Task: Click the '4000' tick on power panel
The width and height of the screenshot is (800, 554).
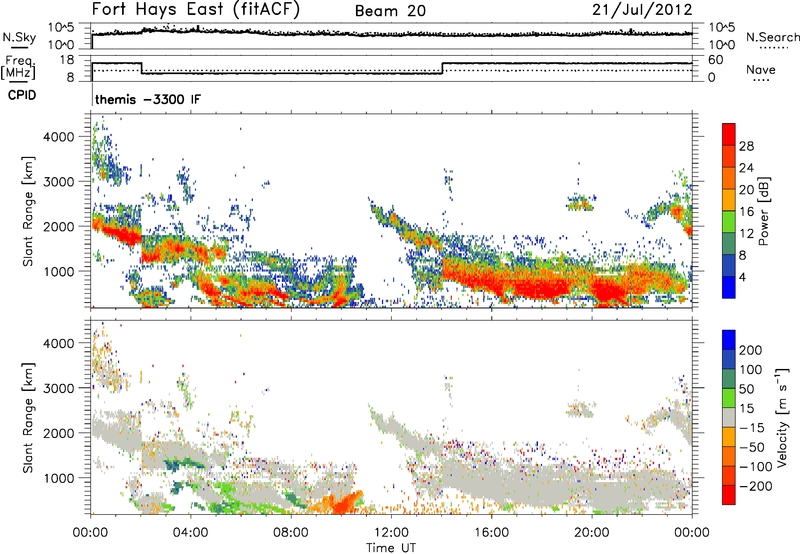Action: pyautogui.click(x=59, y=137)
